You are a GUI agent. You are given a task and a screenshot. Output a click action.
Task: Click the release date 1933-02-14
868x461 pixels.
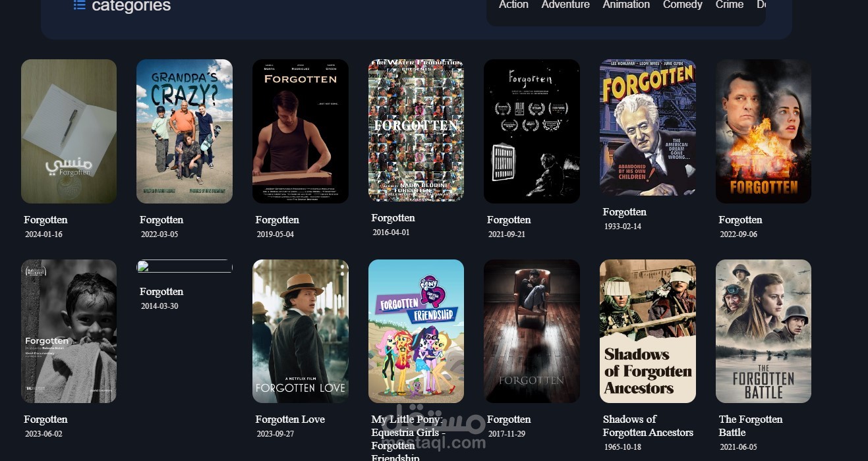(x=623, y=227)
